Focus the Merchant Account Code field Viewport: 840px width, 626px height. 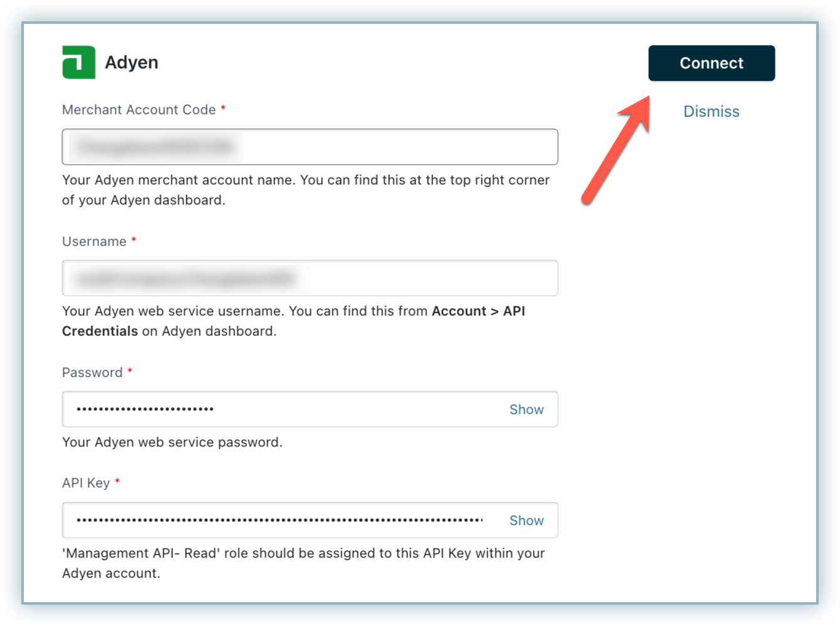click(310, 147)
